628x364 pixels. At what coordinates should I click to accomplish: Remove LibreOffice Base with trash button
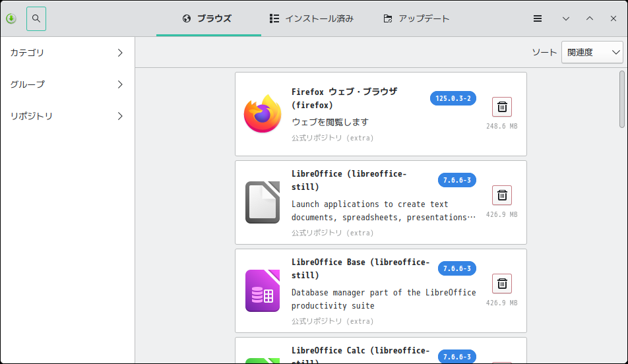[502, 284]
